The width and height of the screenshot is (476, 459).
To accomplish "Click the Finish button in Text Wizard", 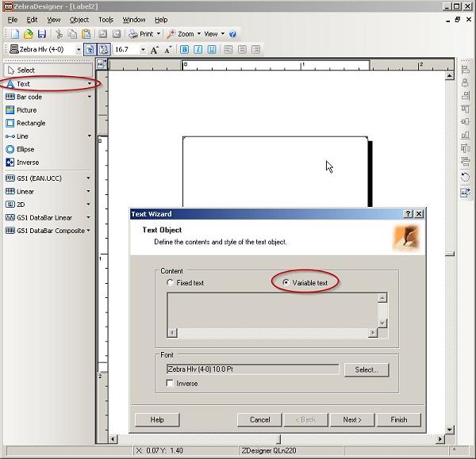I will click(x=398, y=419).
